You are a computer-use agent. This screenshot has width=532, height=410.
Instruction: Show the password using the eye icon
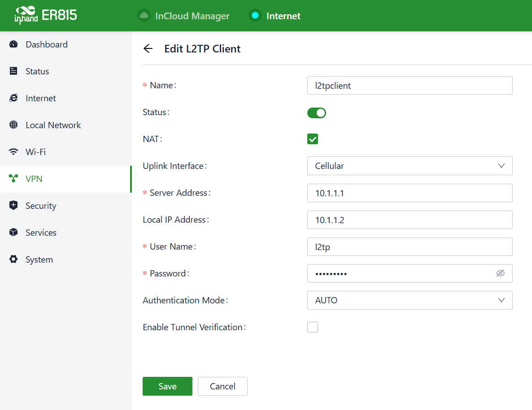pyautogui.click(x=501, y=273)
